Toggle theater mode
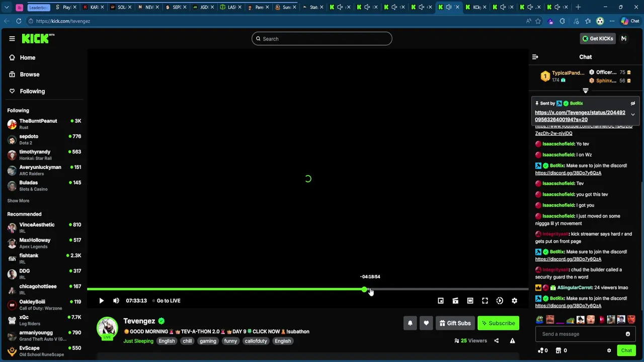Viewport: 644px width, 362px height. [470, 301]
